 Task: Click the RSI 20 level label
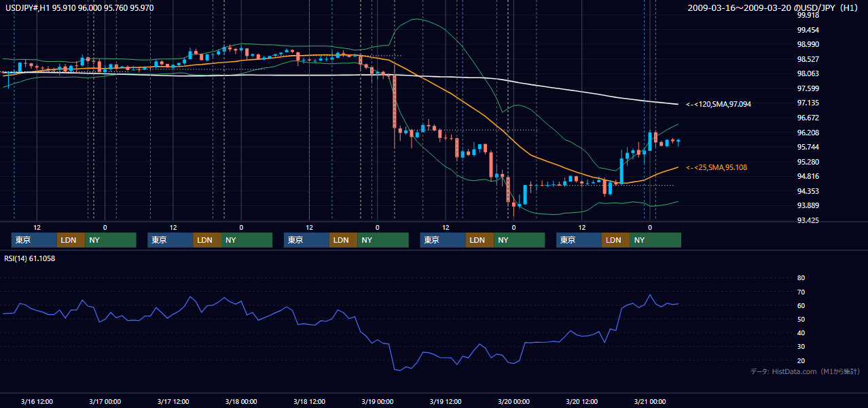tap(801, 360)
